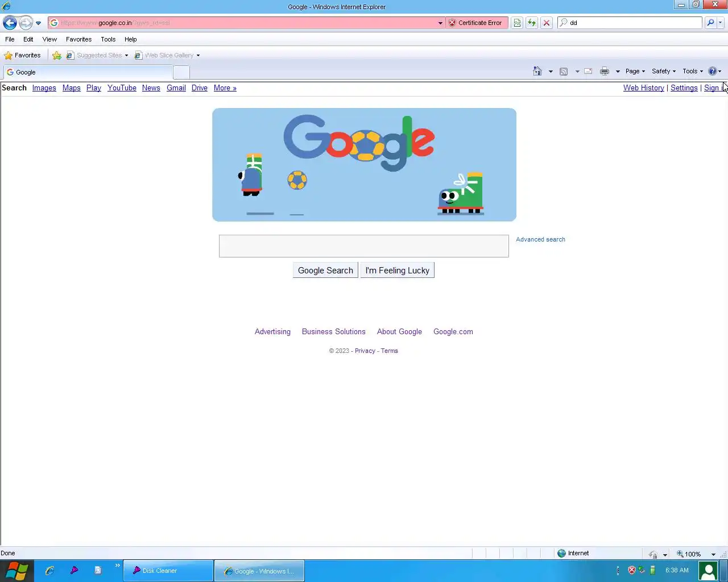Click the Home icon in command bar
The image size is (728, 582).
tap(537, 71)
